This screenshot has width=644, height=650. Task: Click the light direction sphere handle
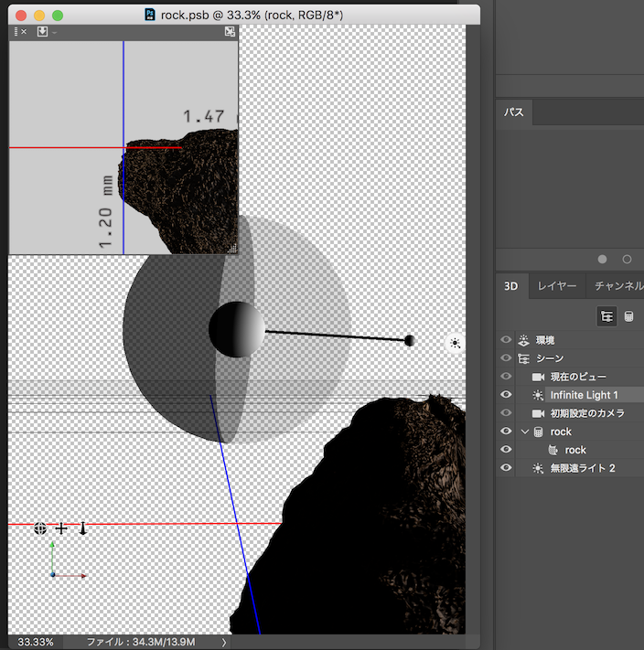[409, 340]
